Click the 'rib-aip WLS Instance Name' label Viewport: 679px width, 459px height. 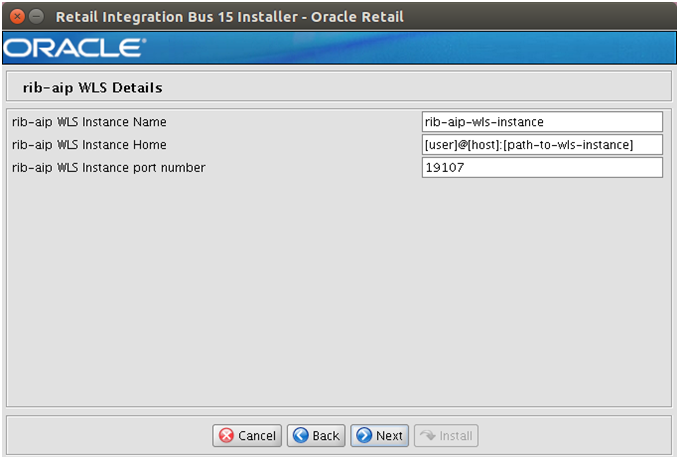coord(89,122)
